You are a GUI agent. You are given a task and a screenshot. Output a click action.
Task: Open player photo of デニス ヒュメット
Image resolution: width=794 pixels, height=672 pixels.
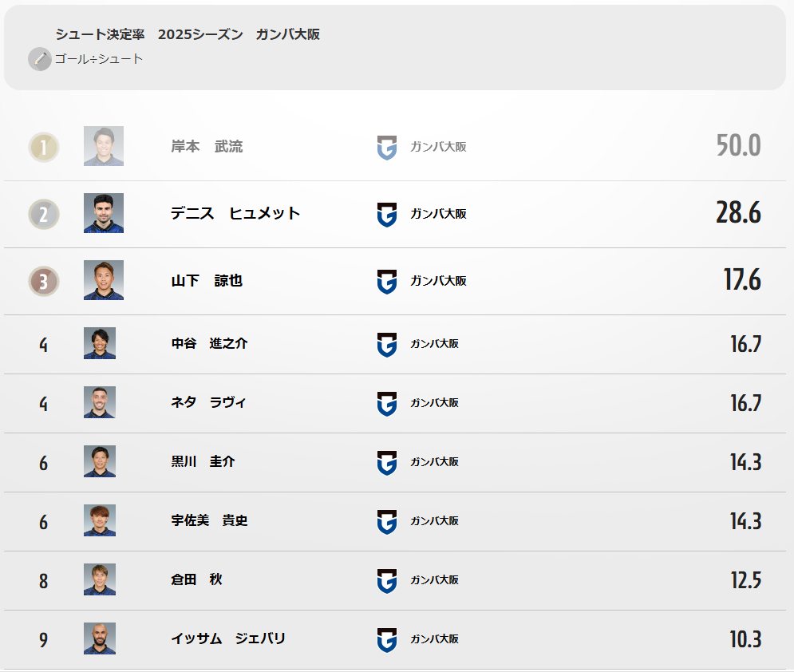click(x=104, y=213)
